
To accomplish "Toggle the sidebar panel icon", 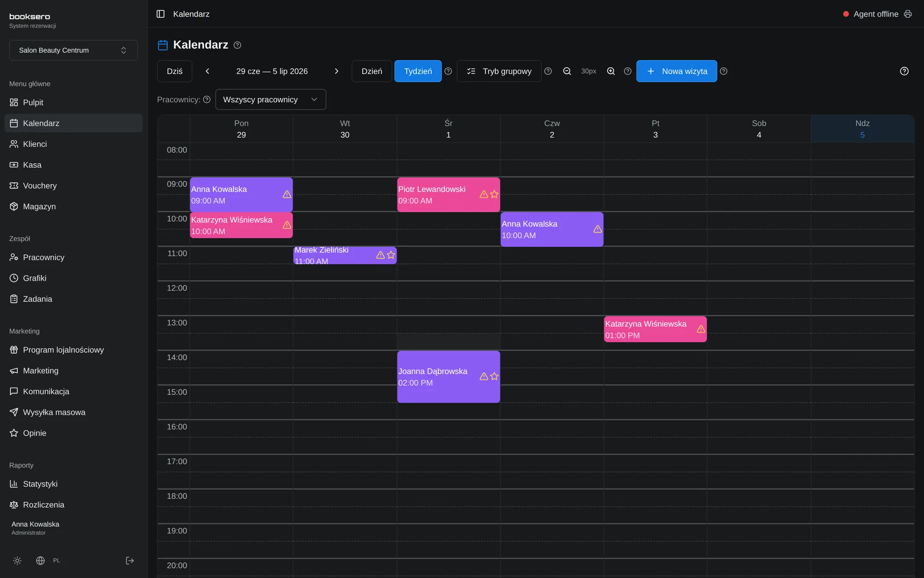I will point(160,14).
